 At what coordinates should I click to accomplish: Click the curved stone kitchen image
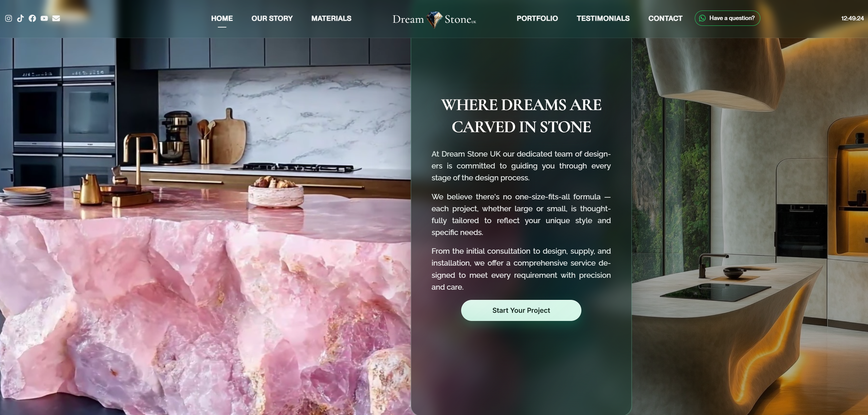750,226
